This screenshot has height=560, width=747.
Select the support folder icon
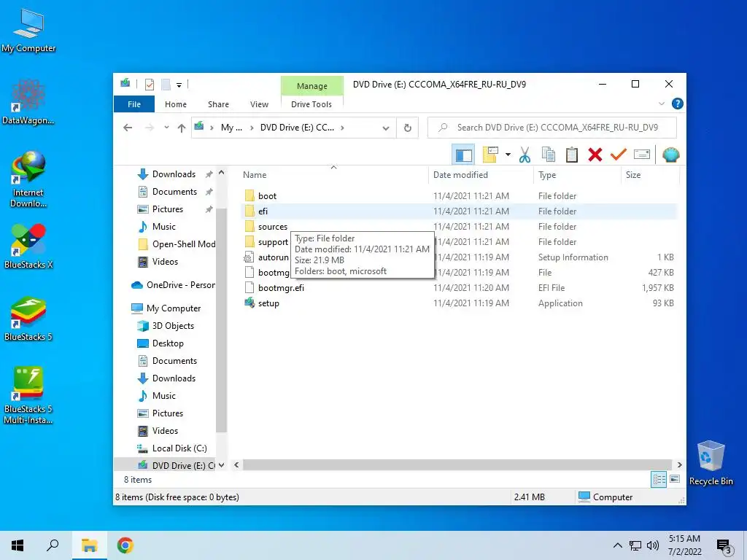249,242
